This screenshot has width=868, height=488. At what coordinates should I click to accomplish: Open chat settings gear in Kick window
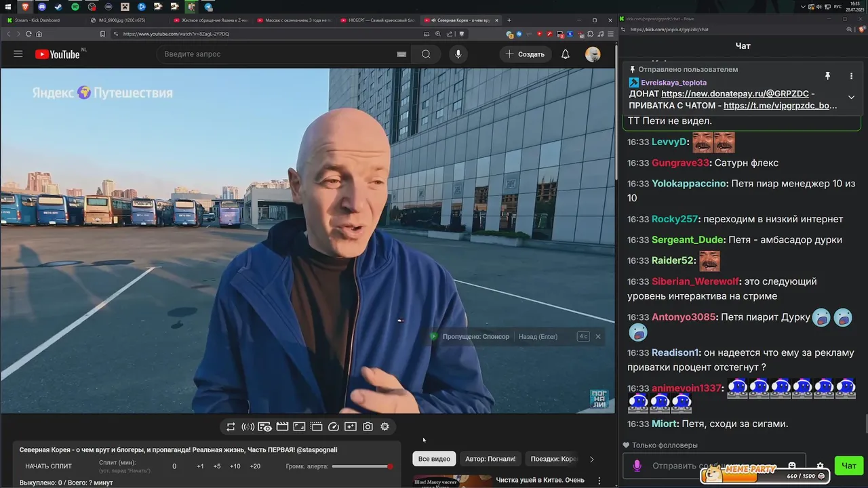[x=820, y=466]
